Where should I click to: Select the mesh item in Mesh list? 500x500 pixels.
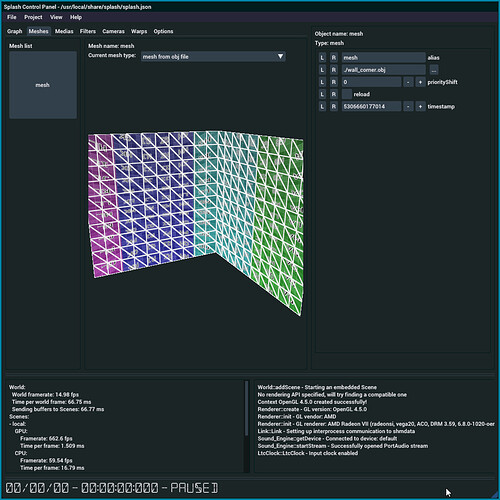[43, 85]
